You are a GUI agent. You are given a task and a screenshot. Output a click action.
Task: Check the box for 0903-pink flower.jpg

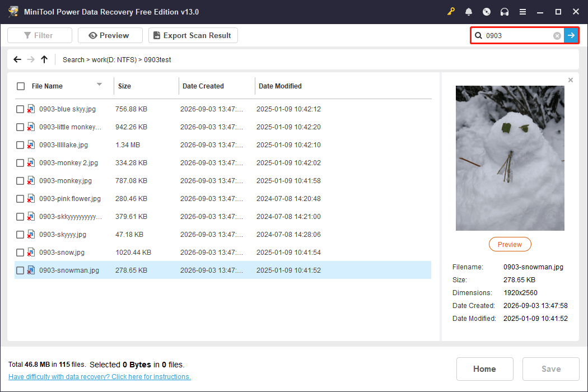pos(20,199)
